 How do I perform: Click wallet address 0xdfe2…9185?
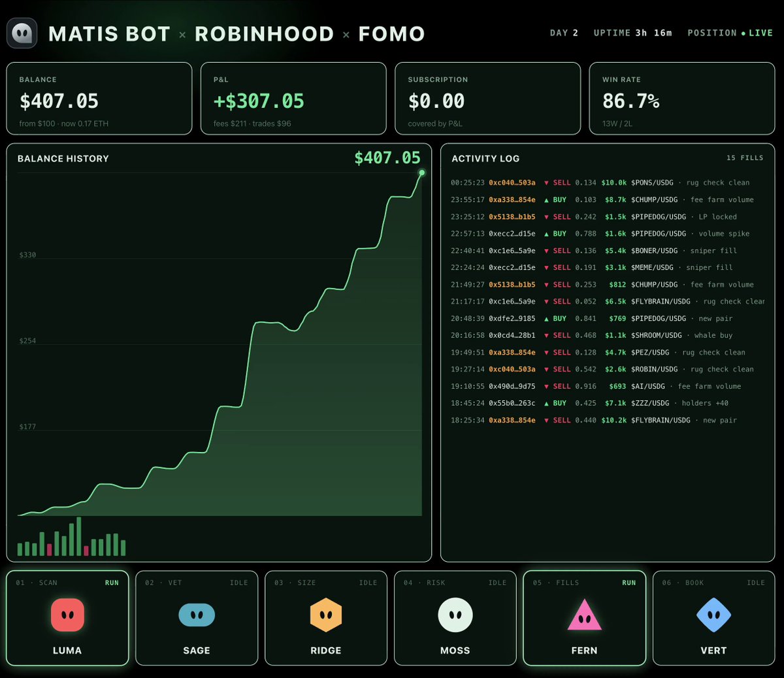pos(512,319)
